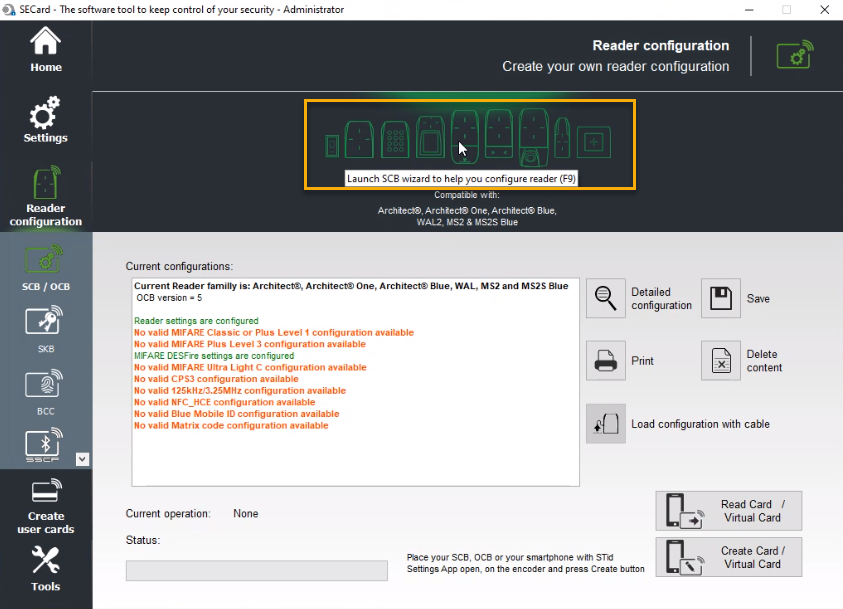
Task: Open the Home page in sidebar
Action: click(x=45, y=50)
